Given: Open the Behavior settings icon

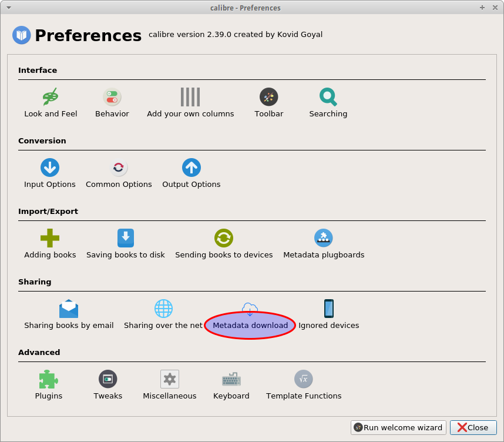Looking at the screenshot, I should (112, 97).
